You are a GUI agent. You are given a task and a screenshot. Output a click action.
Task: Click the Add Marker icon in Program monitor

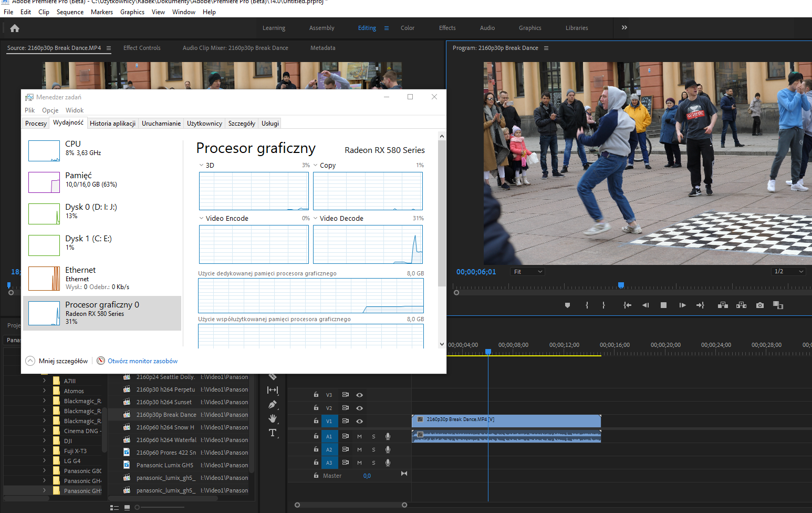568,305
